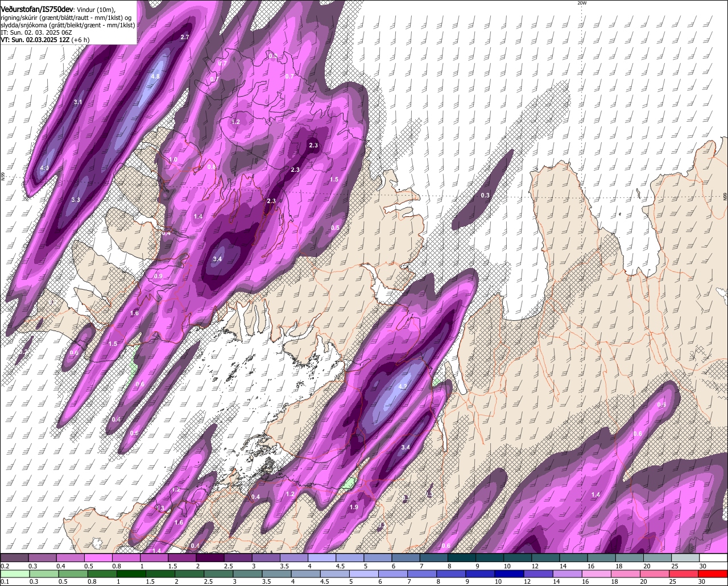Select dark teal upper swatch between 8 and 9
Image resolution: width=728 pixels, height=586 pixels.
pyautogui.click(x=462, y=558)
